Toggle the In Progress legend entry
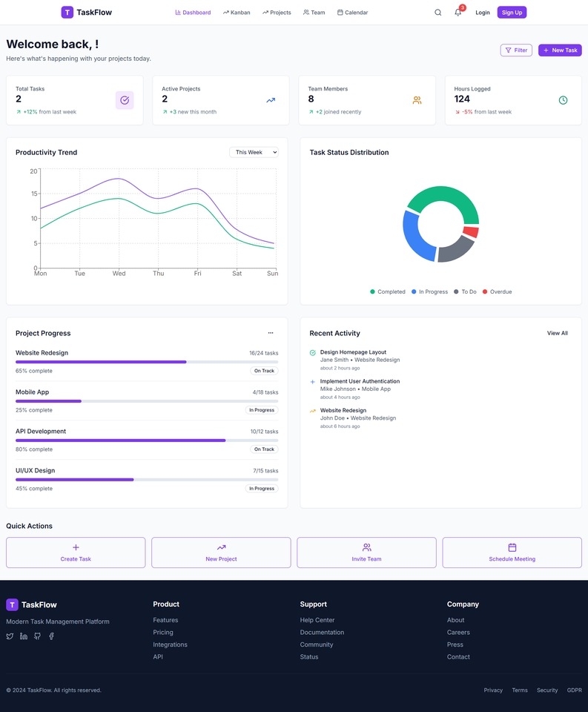Image resolution: width=588 pixels, height=712 pixels. [429, 292]
